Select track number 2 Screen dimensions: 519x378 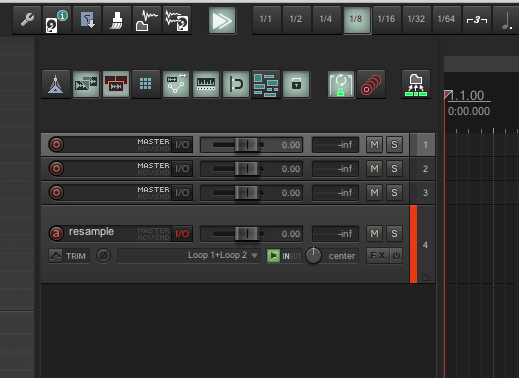[x=425, y=169]
